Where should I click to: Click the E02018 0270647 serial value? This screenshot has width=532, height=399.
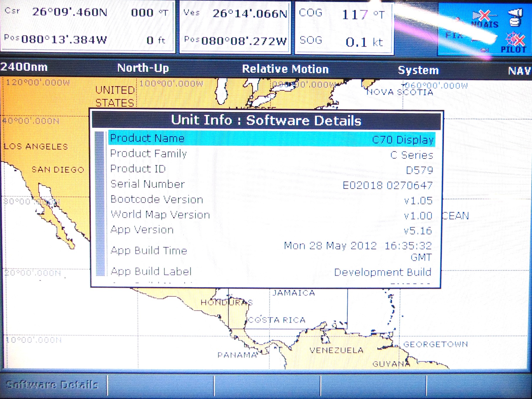[387, 185]
